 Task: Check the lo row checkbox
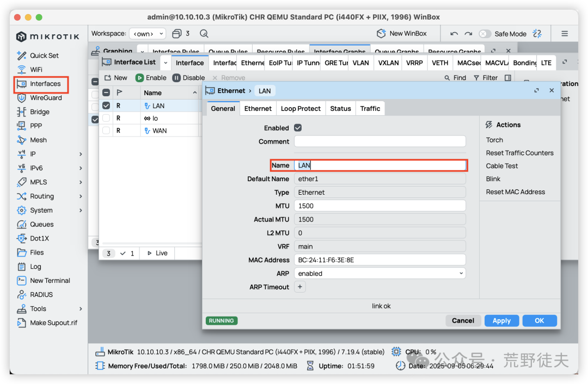click(106, 118)
